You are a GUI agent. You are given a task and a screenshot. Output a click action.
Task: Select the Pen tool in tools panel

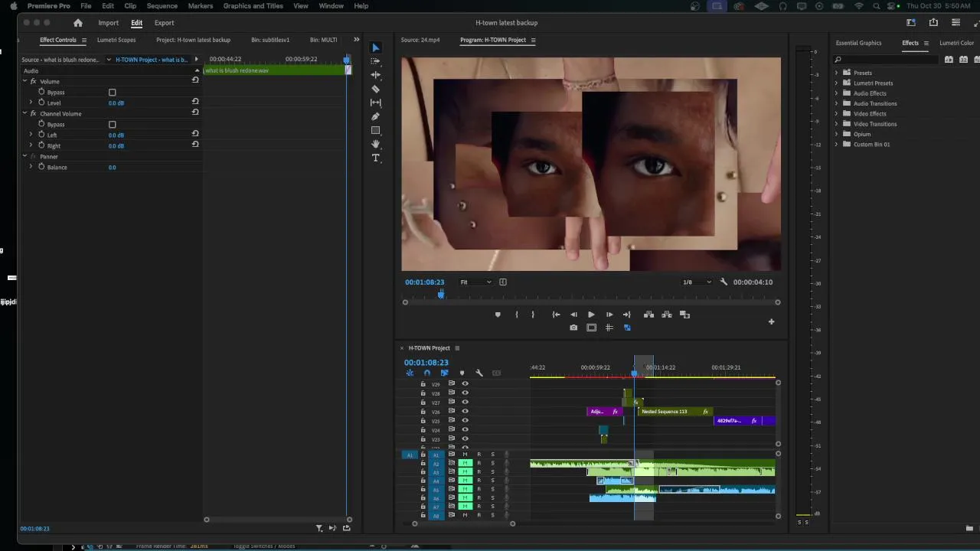[375, 116]
